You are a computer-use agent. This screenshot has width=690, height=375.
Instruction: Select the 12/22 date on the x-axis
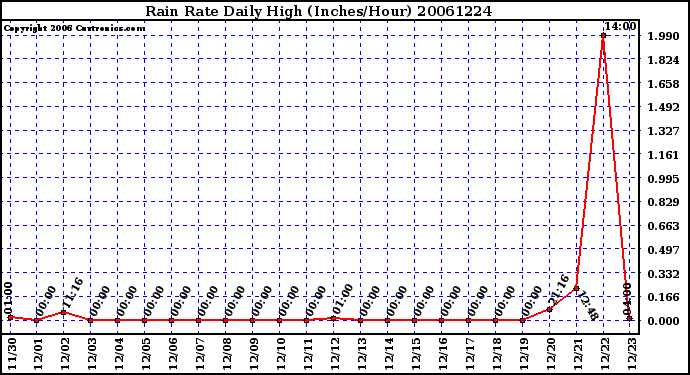(605, 354)
